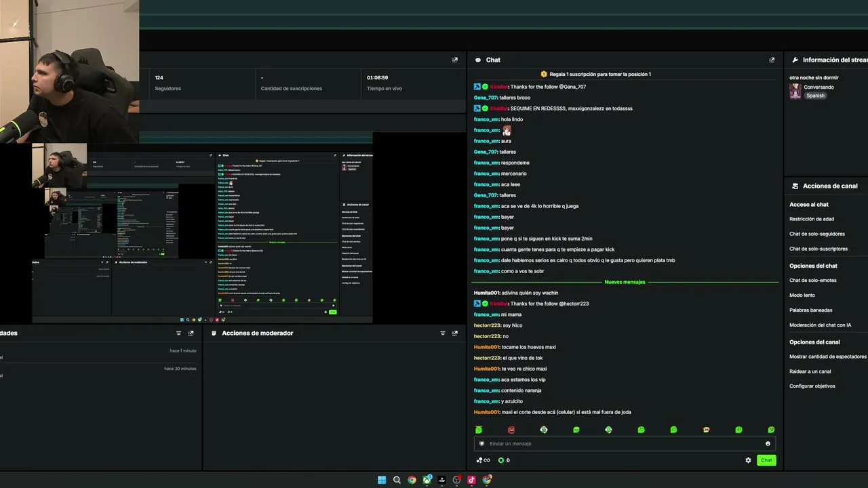The width and height of the screenshot is (868, 488).
Task: Pop out the Chat panel
Action: [x=772, y=60]
